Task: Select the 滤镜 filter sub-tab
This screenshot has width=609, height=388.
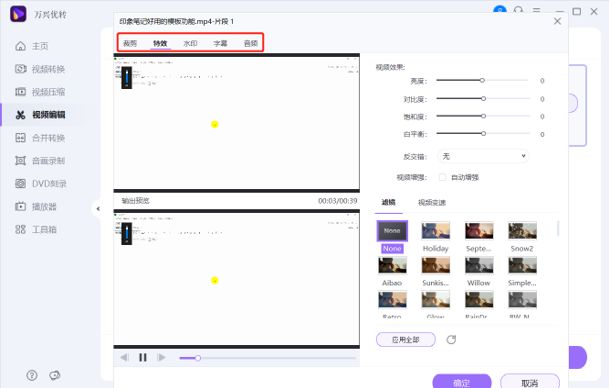Action: point(388,202)
